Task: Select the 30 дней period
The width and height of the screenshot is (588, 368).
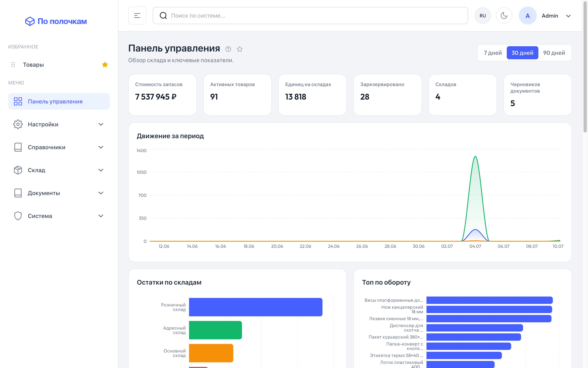Action: pos(522,53)
